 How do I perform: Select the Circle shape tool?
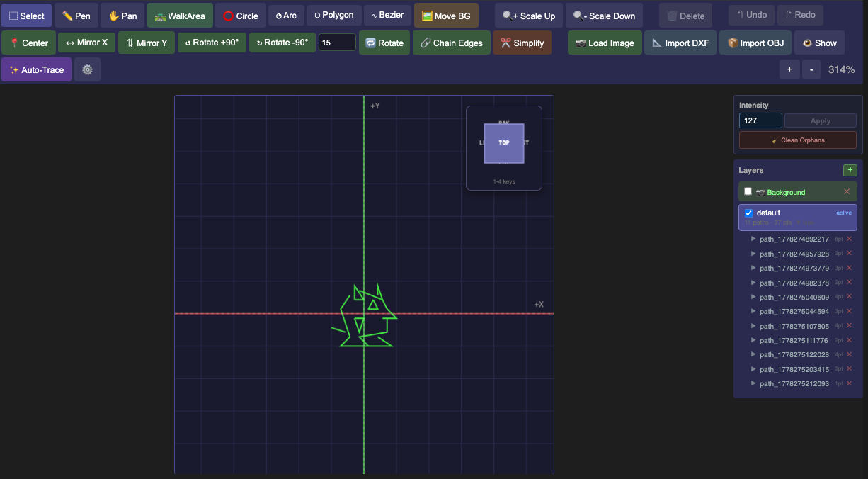(x=241, y=16)
